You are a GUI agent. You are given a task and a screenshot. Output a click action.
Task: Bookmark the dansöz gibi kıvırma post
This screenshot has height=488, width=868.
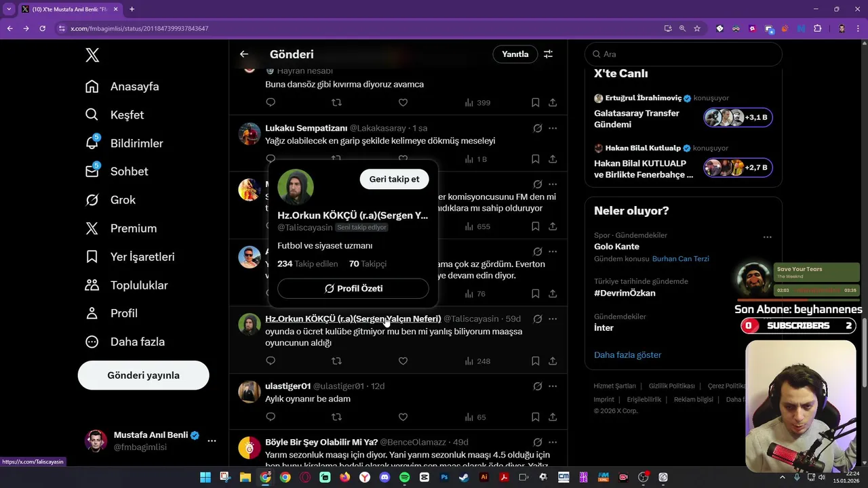(x=535, y=102)
